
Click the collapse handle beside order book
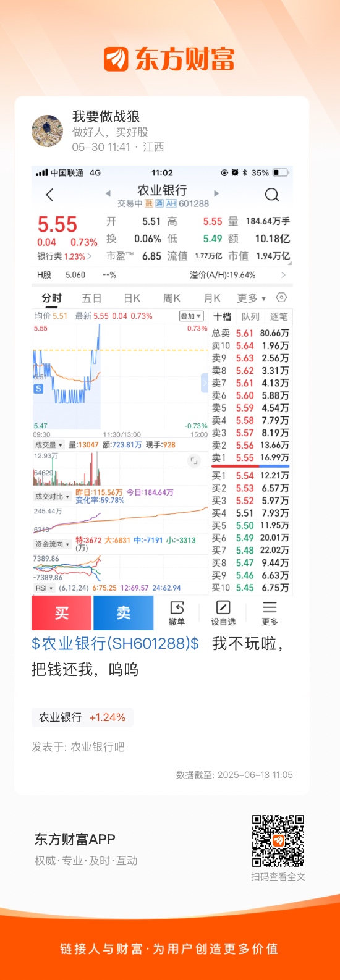[205, 384]
